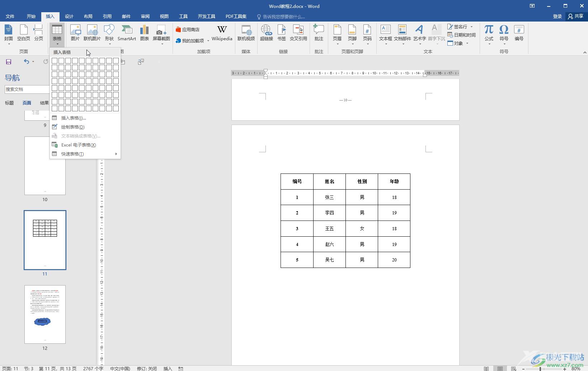
Task: Show the Headings (标题) navigation tab
Action: (x=9, y=103)
